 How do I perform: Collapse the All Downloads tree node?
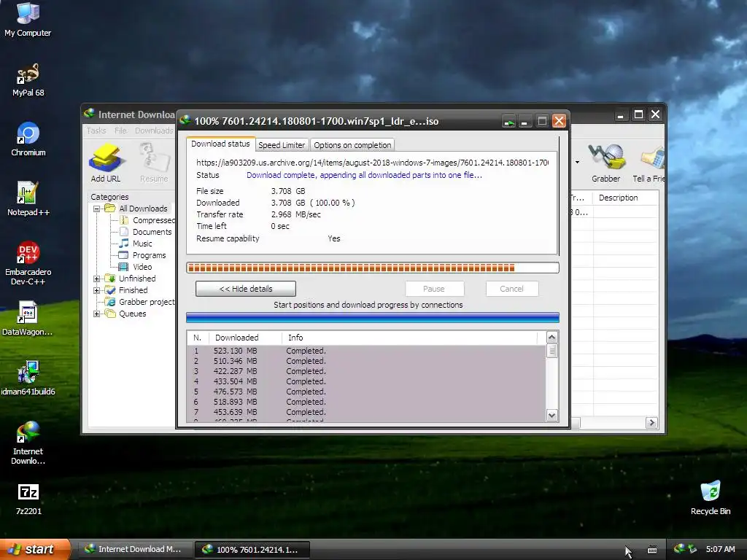point(97,209)
